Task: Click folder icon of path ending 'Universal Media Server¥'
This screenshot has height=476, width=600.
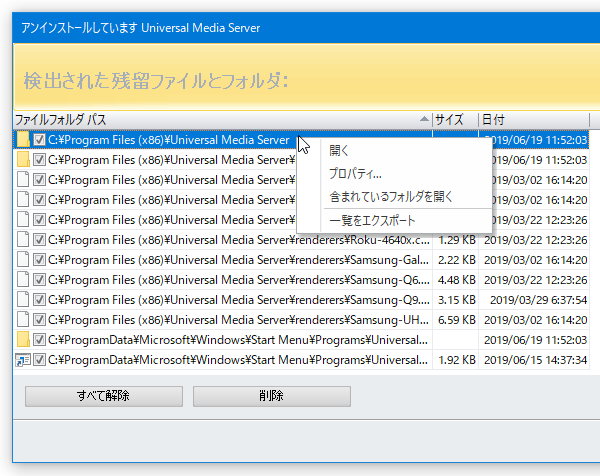Action: (x=23, y=160)
